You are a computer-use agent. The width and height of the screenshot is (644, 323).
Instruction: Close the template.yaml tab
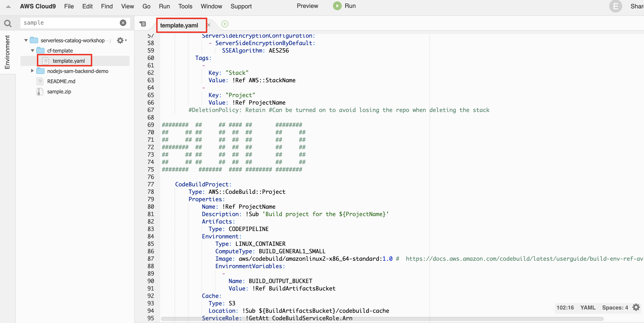pos(209,25)
